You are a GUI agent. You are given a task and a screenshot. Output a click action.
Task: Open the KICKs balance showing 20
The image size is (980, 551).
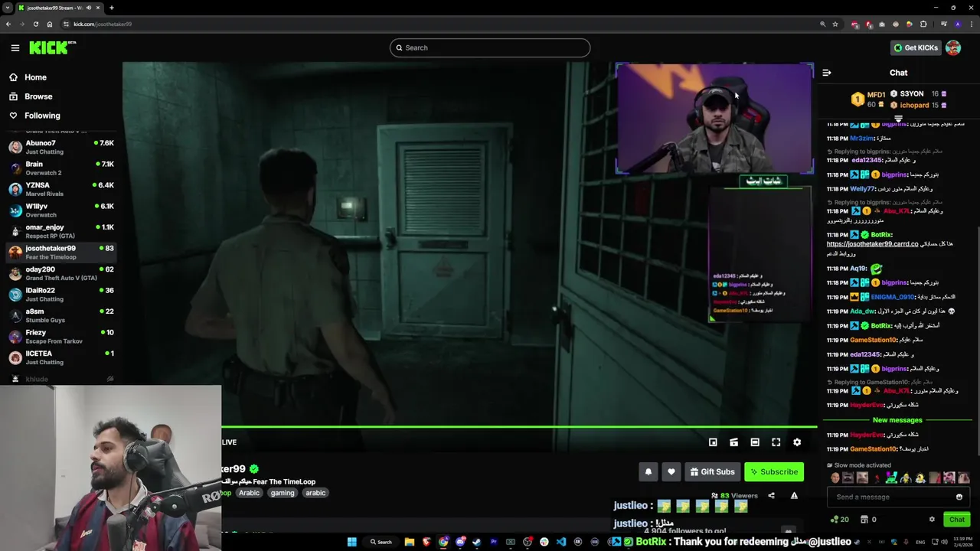coord(839,520)
